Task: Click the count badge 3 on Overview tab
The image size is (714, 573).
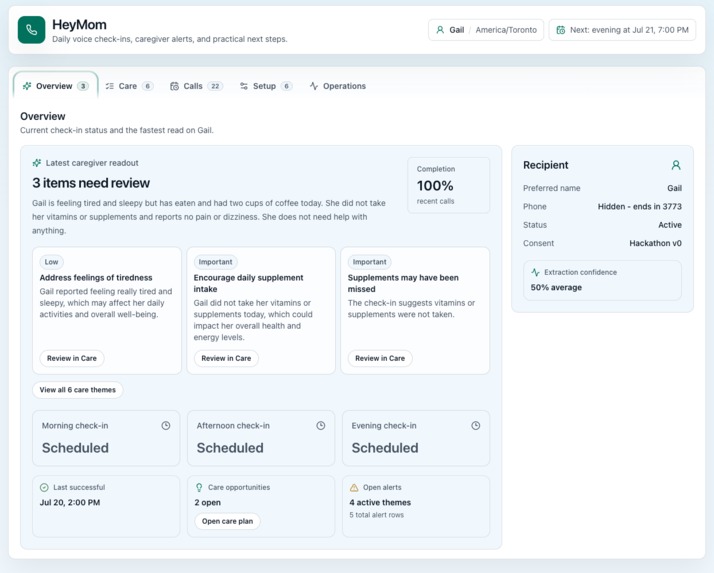Action: tap(83, 86)
